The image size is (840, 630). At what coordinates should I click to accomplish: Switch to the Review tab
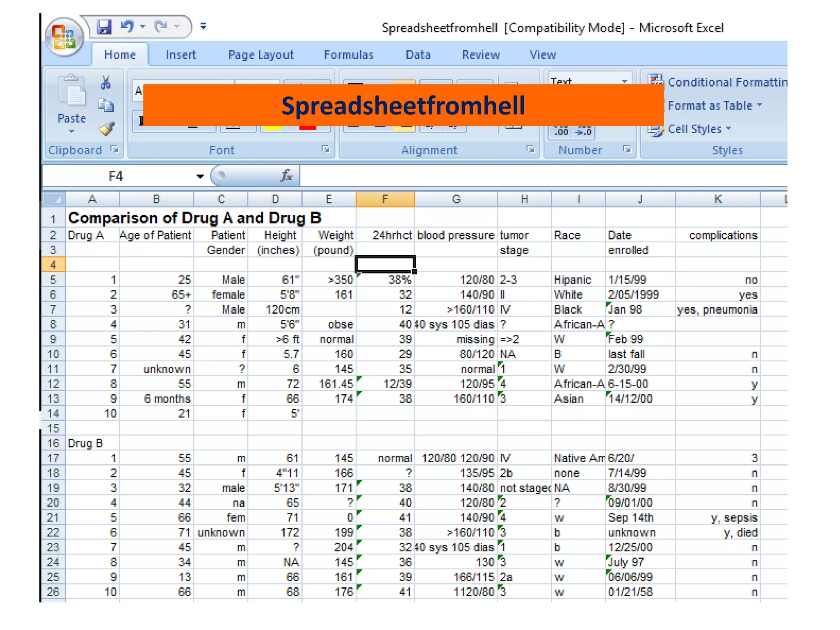481,55
